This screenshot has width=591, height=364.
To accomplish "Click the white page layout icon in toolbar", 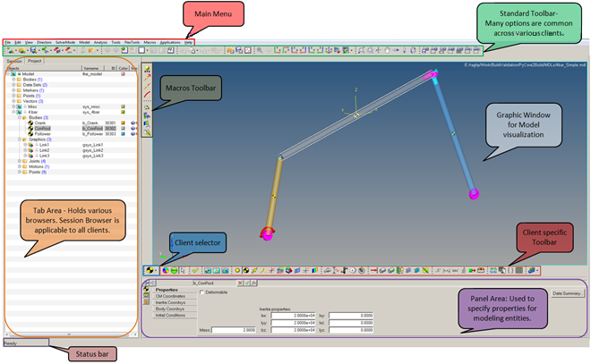I will pyautogui.click(x=141, y=50).
